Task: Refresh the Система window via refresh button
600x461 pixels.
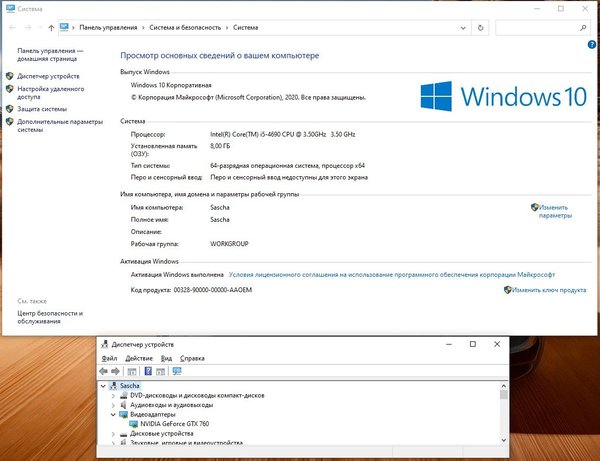Action: (x=481, y=28)
